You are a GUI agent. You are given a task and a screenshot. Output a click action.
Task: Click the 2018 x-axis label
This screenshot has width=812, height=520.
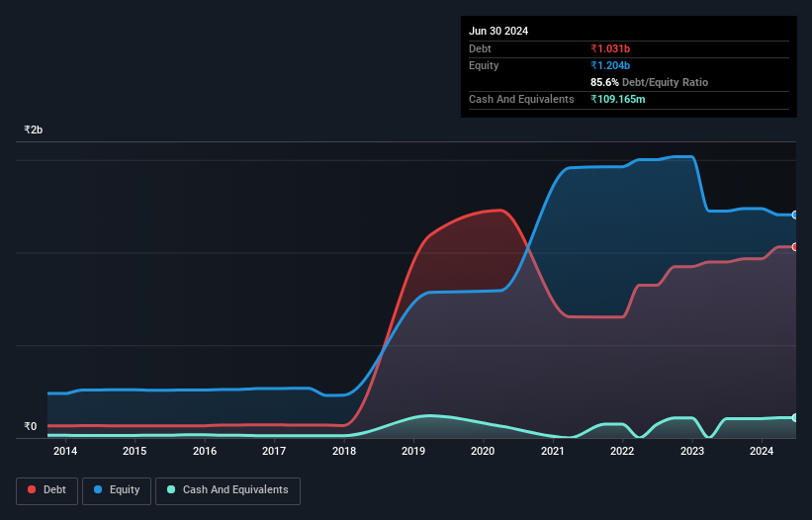344,451
